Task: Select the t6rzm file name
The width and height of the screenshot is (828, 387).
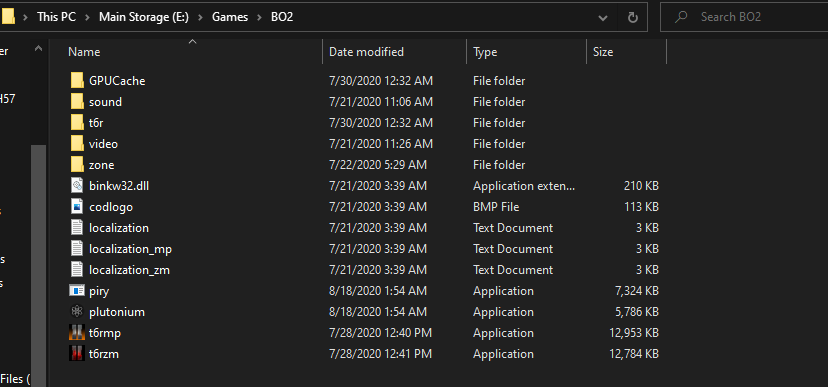Action: pyautogui.click(x=104, y=354)
